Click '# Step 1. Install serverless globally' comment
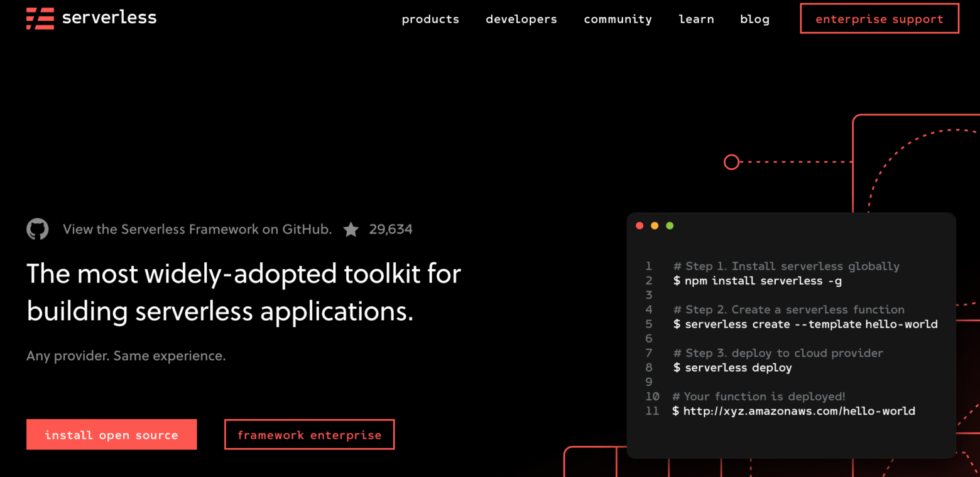Image resolution: width=980 pixels, height=477 pixels. pos(787,266)
